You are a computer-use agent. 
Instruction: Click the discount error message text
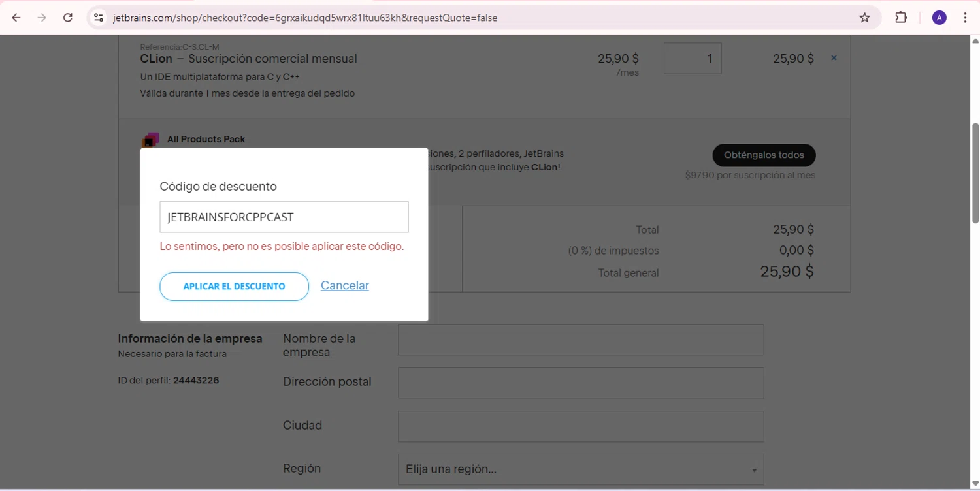(282, 247)
